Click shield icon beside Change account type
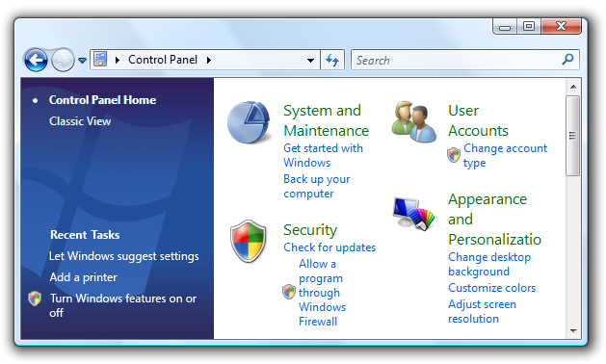The height and width of the screenshot is (364, 606). tap(454, 155)
